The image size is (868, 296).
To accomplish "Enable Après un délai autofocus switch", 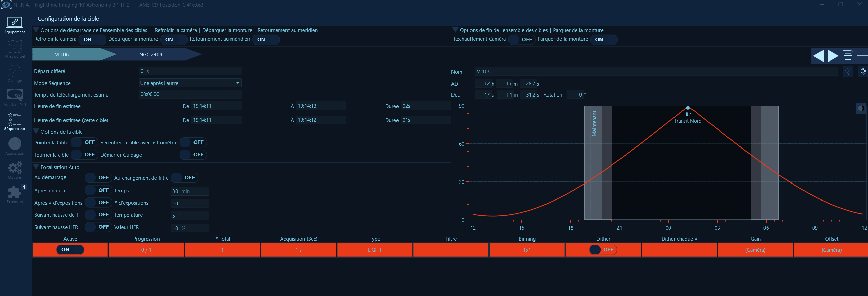I will [x=98, y=190].
